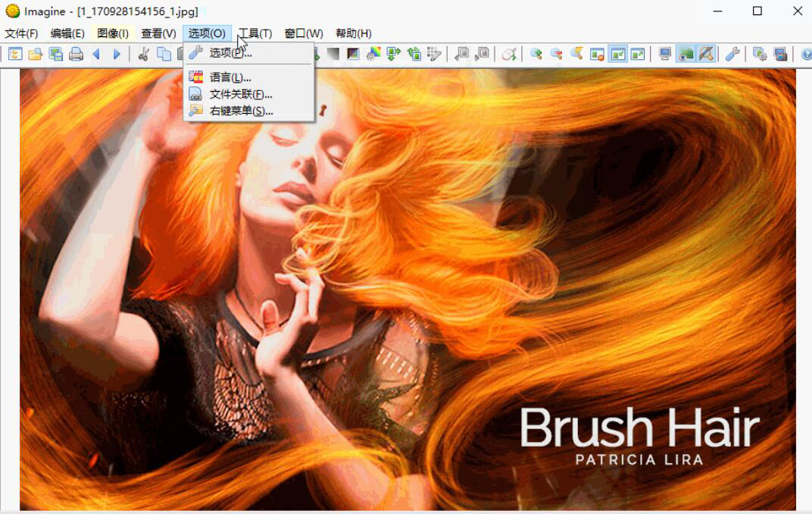Click the stretch-to-fit window icon
The height and width of the screenshot is (514, 812).
coord(638,54)
